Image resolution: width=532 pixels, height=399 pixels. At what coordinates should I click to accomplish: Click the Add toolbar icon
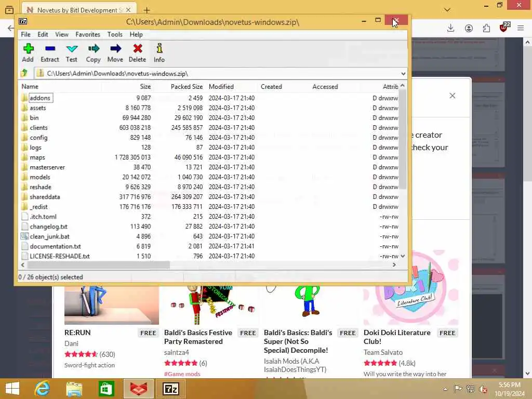coord(28,49)
